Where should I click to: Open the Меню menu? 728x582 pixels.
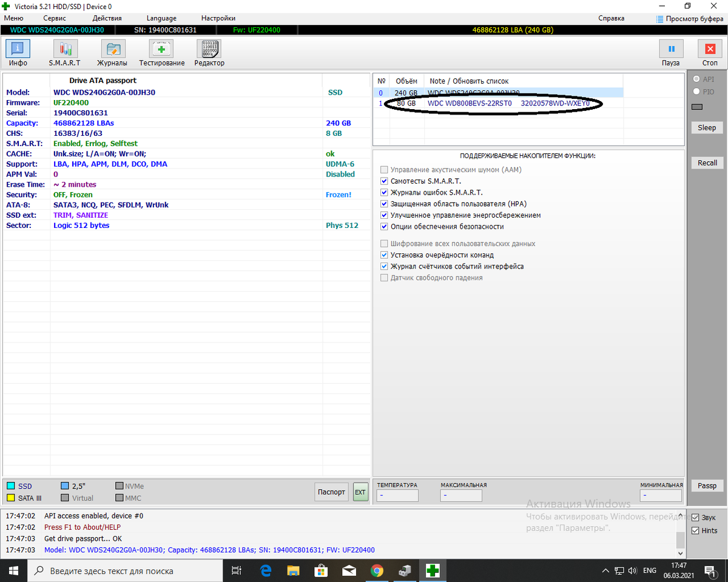coord(13,18)
